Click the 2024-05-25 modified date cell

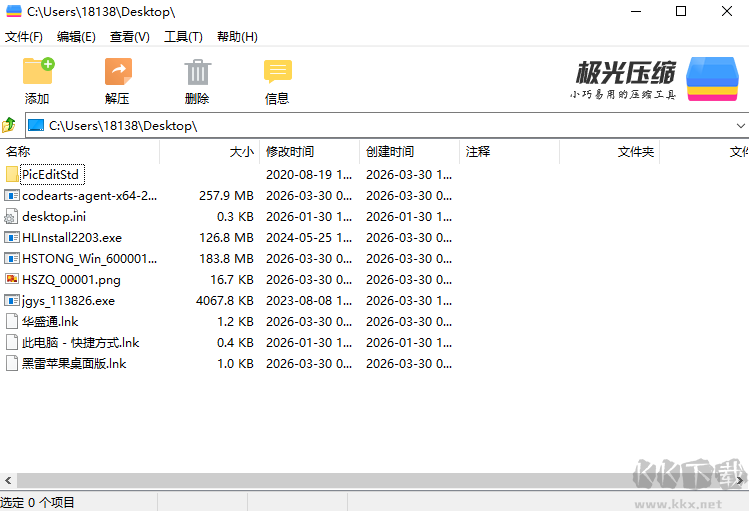309,237
